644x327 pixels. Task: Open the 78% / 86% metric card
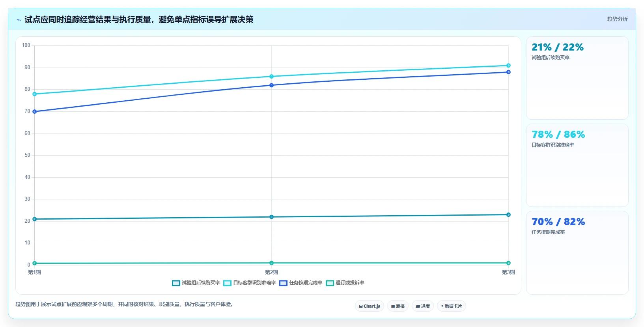577,165
